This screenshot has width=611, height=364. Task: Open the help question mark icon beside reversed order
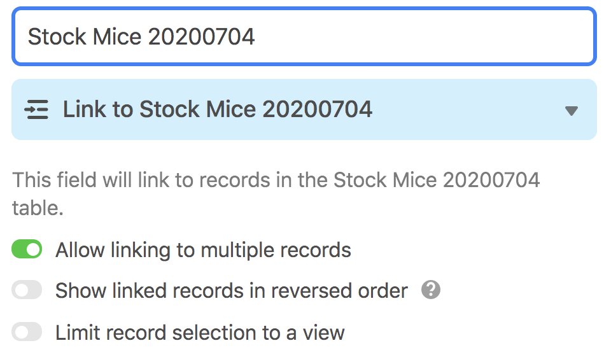(431, 290)
